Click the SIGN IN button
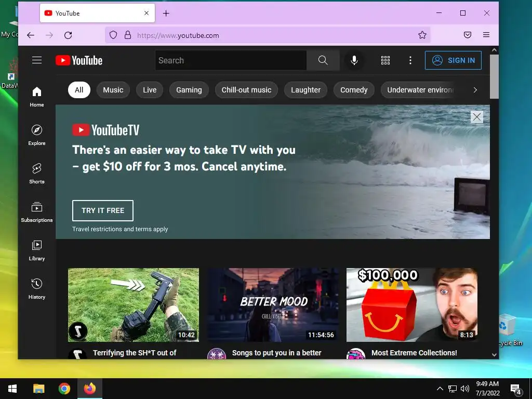This screenshot has width=532, height=399. point(453,60)
